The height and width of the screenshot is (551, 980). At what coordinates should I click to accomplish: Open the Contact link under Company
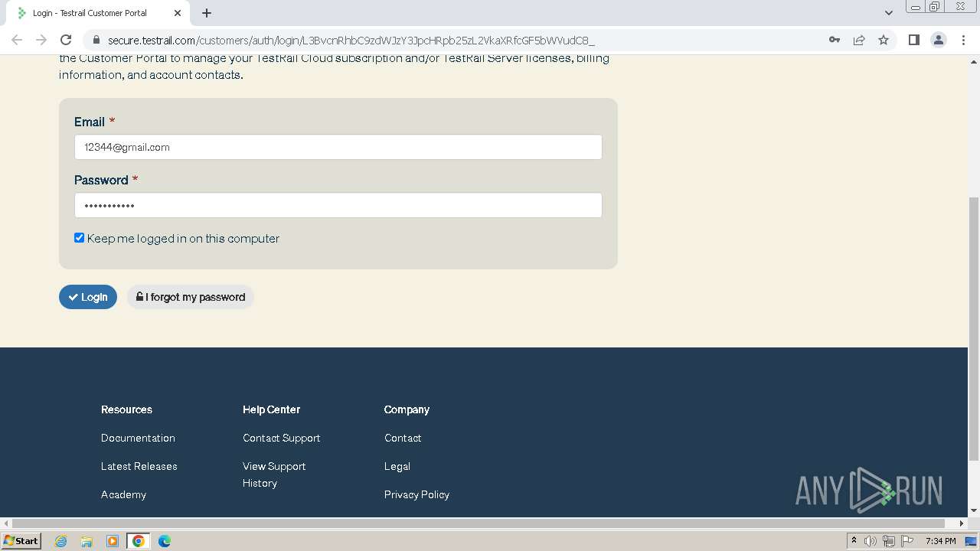click(x=403, y=438)
